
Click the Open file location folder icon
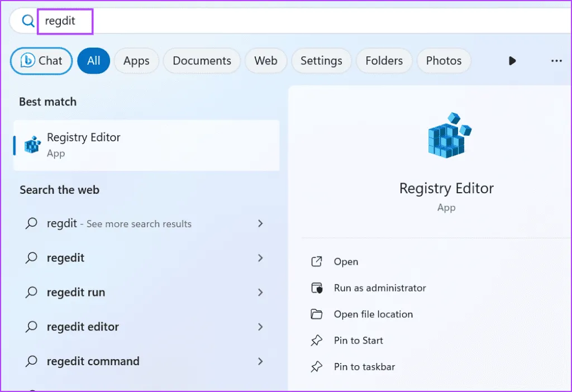(x=317, y=314)
